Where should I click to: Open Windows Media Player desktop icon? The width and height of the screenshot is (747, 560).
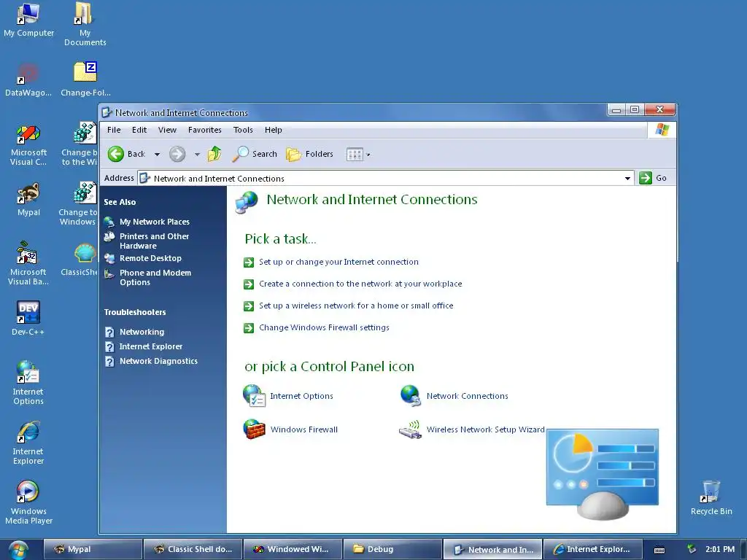(28, 502)
